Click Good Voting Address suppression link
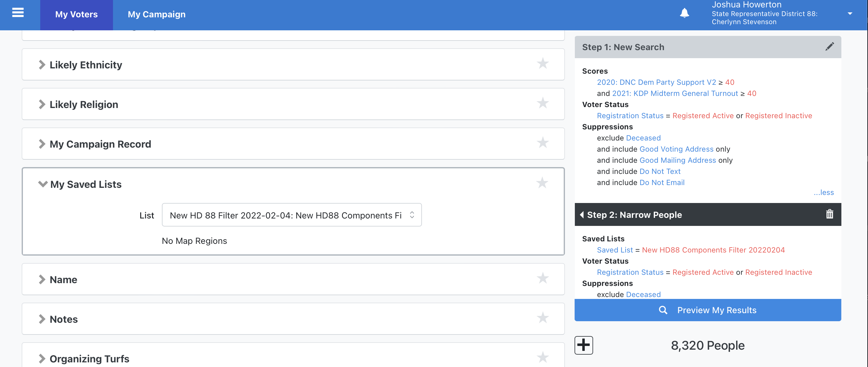 coord(676,149)
